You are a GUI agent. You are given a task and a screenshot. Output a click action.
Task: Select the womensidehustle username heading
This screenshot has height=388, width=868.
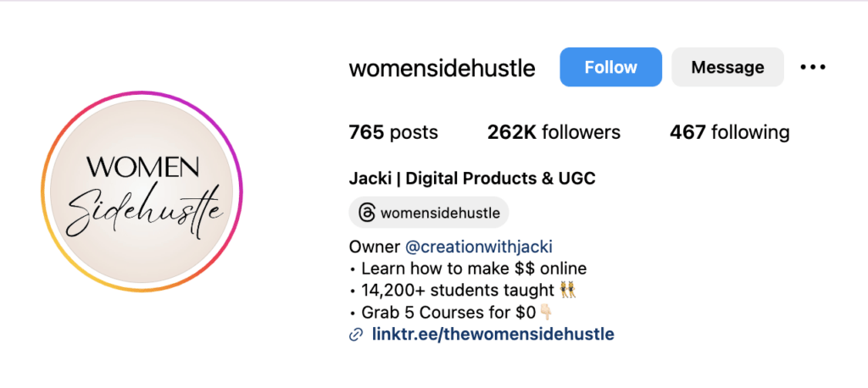[x=442, y=68]
